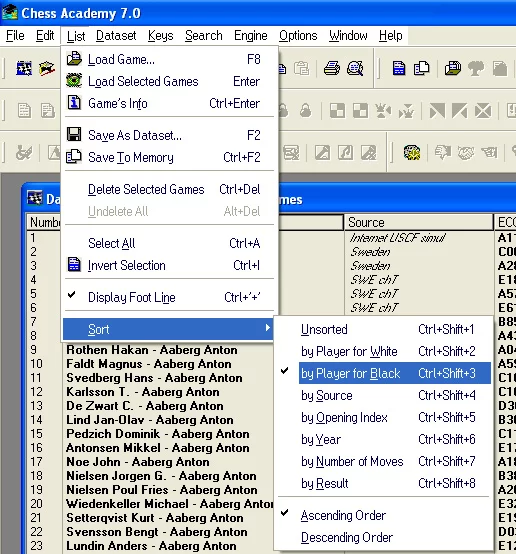Click the Source column header

click(418, 222)
